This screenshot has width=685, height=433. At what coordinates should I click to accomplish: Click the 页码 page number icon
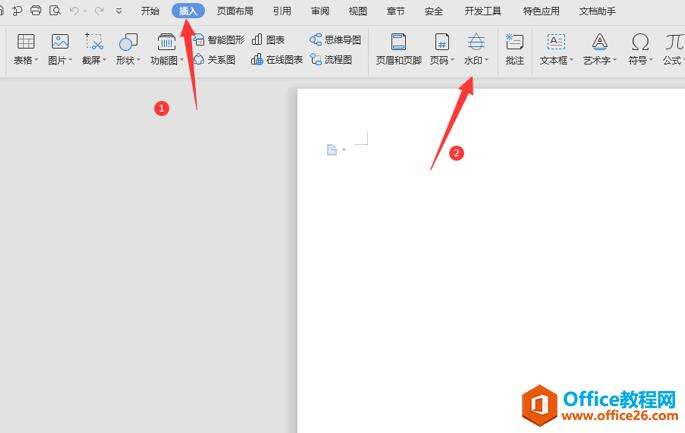point(442,42)
